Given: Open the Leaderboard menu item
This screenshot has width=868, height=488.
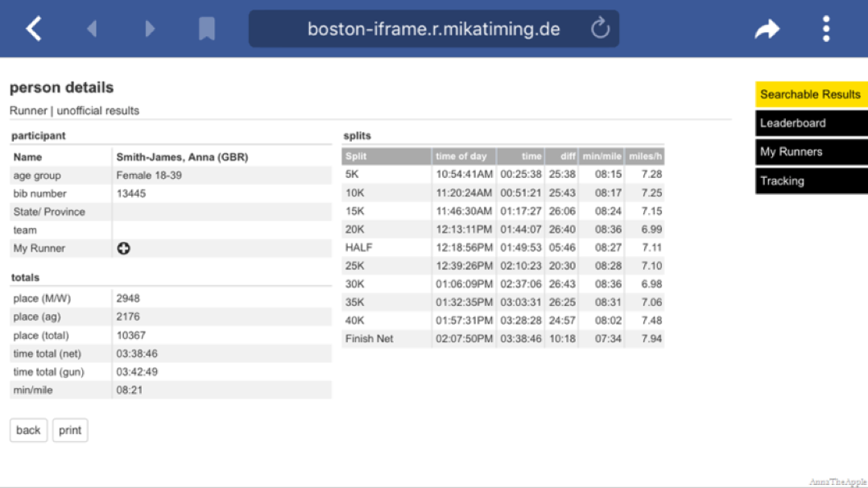Looking at the screenshot, I should [x=812, y=123].
